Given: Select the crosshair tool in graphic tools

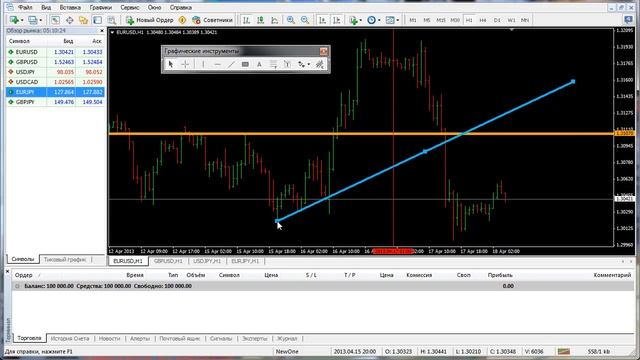Looking at the screenshot, I should [x=185, y=64].
